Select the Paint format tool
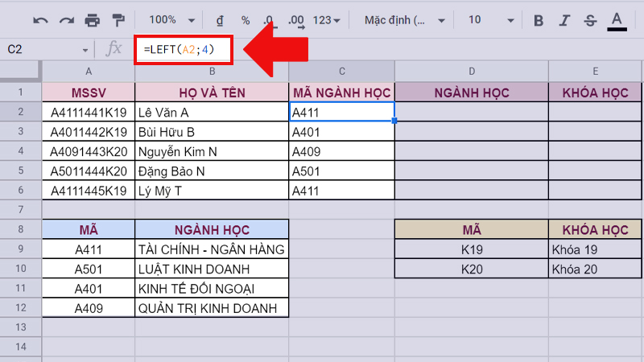This screenshot has width=644, height=362. pos(118,19)
